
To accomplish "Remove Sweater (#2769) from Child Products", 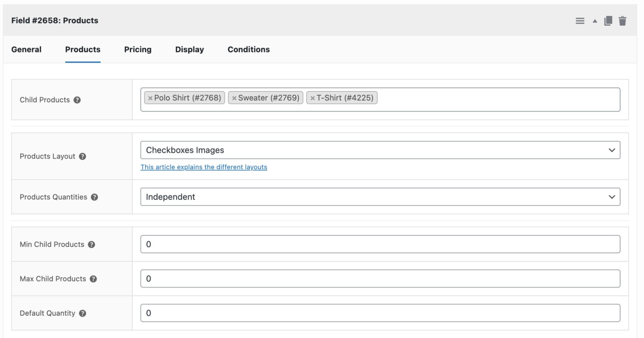I will pos(234,98).
